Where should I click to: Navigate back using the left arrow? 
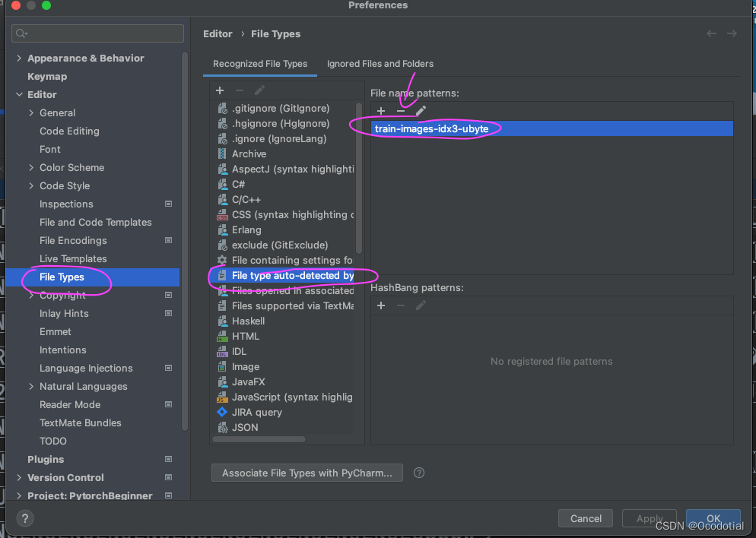click(711, 33)
